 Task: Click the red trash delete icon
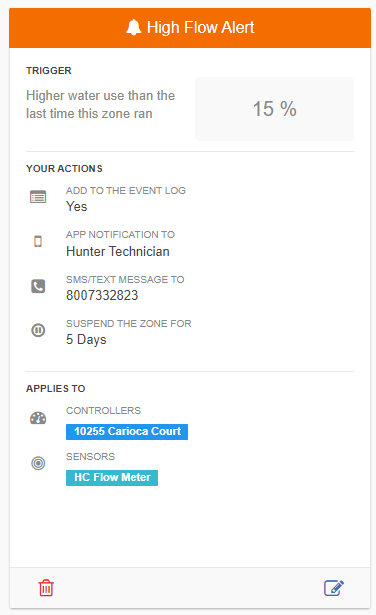click(x=46, y=588)
